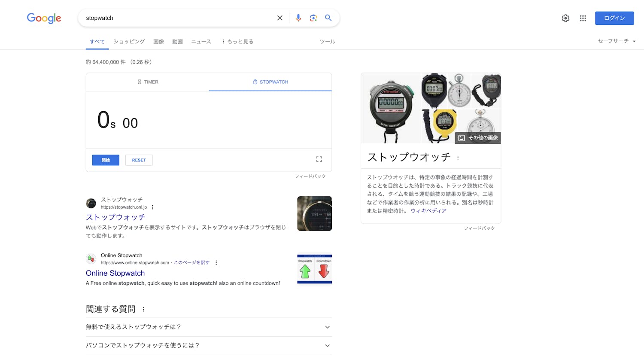The height and width of the screenshot is (356, 644).
Task: Open options menu for Online Stopwatch result
Action: (x=216, y=263)
